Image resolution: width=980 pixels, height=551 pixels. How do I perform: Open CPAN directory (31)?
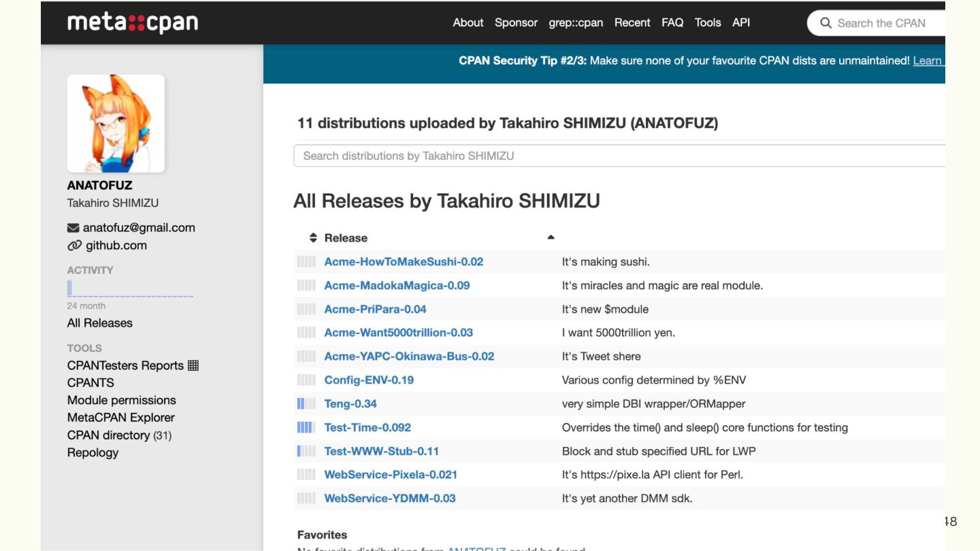click(x=119, y=435)
